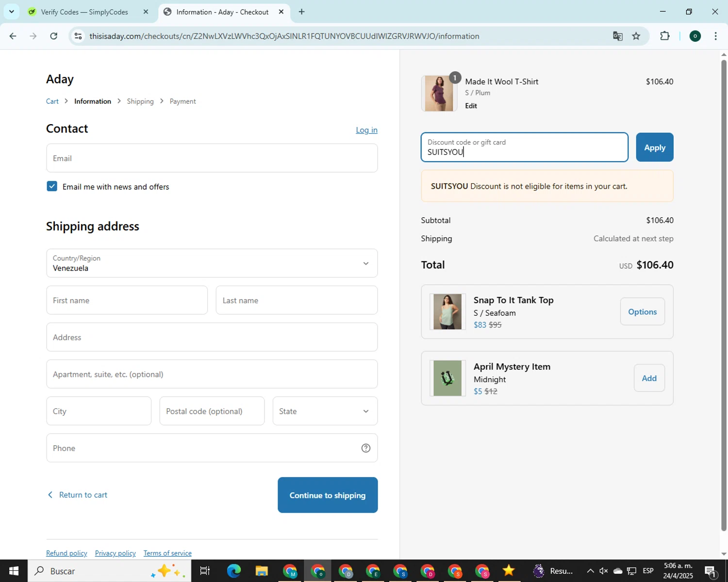Click into the Phone field
The width and height of the screenshot is (728, 582).
coord(212,448)
